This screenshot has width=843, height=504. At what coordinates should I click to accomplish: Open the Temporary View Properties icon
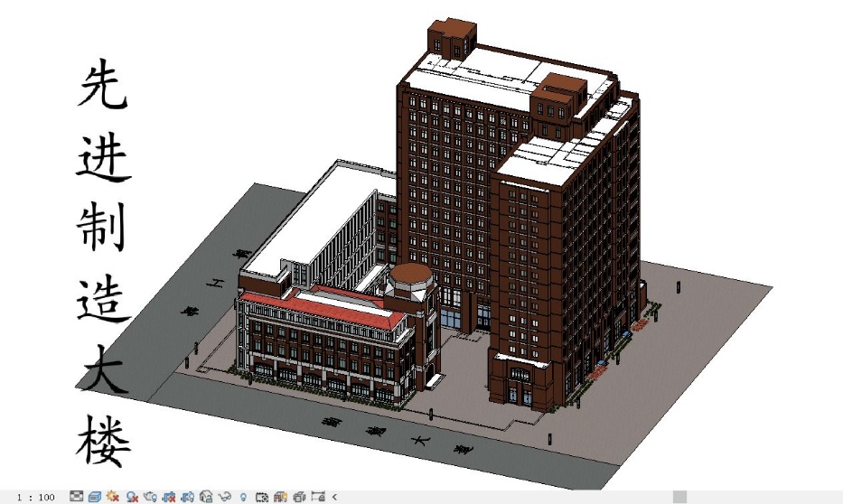tap(262, 497)
